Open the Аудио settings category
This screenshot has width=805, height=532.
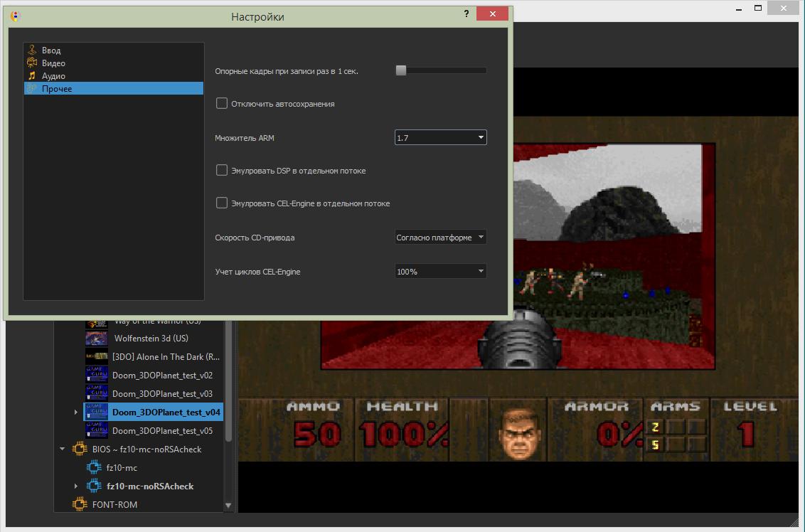[114, 75]
